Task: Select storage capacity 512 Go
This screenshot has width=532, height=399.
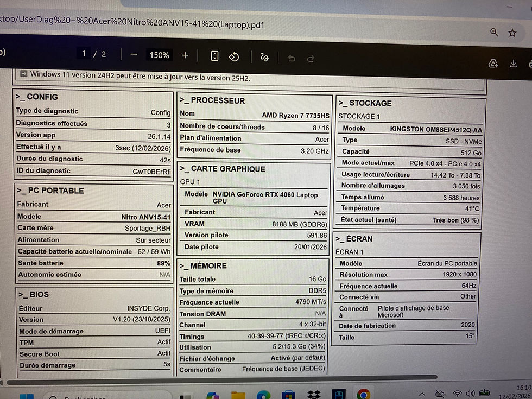Action: point(471,153)
